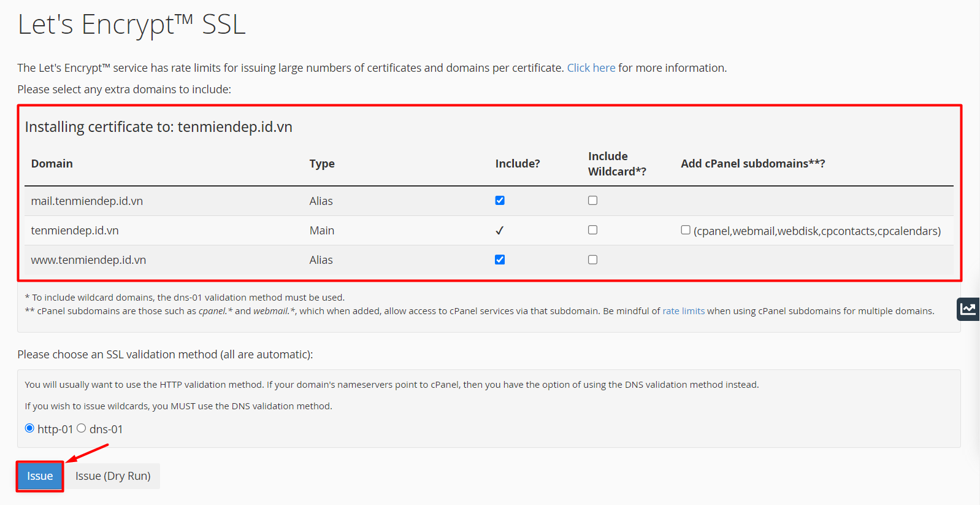Click the Alias type for mail.tenmiendep.id.vn
The height and width of the screenshot is (505, 980).
click(x=321, y=201)
